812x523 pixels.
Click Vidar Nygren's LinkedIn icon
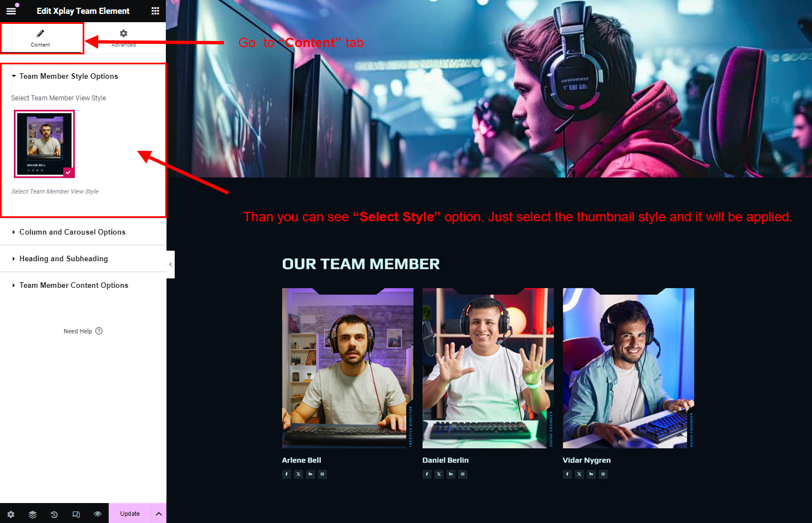[591, 474]
